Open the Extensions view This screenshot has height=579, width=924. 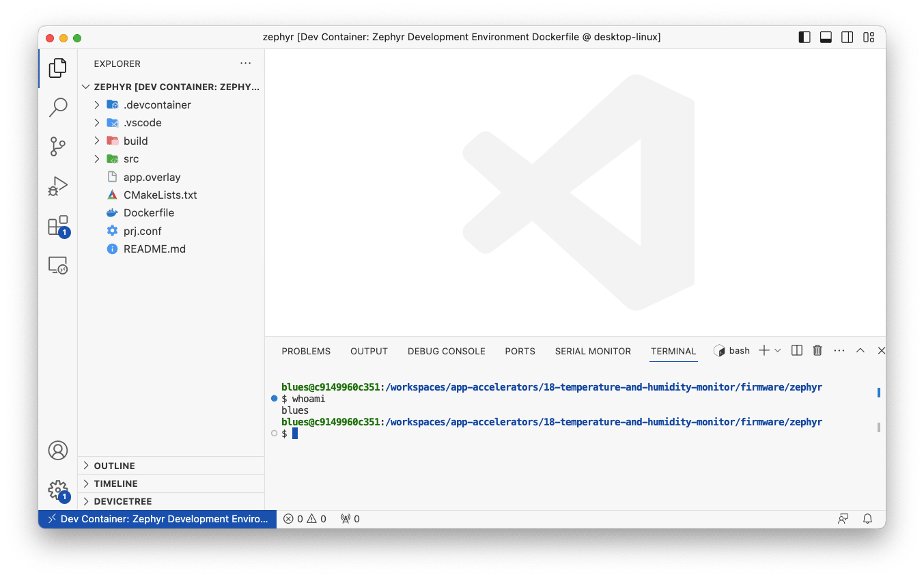pyautogui.click(x=58, y=226)
